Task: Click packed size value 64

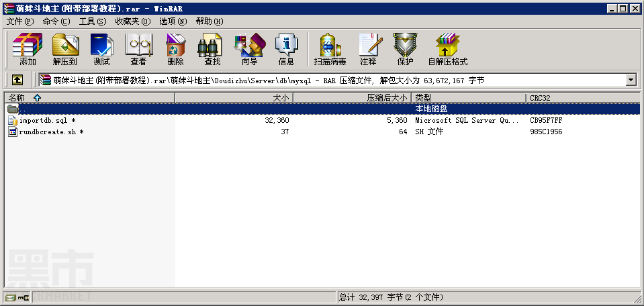Action: coord(404,132)
